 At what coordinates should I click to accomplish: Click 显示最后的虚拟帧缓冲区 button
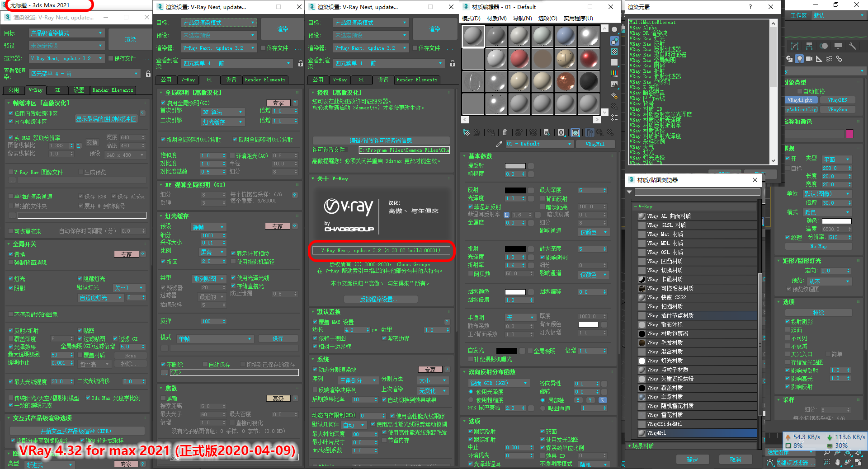[x=106, y=119]
